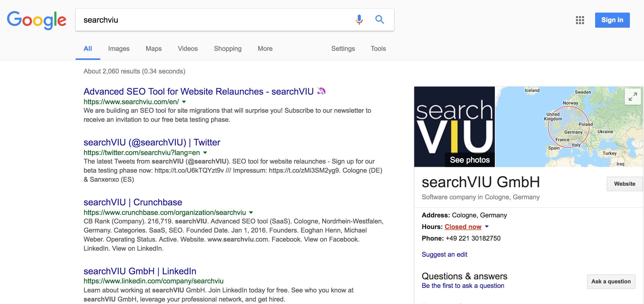The image size is (644, 304).
Task: Expand the map in knowledge panel
Action: 633,97
